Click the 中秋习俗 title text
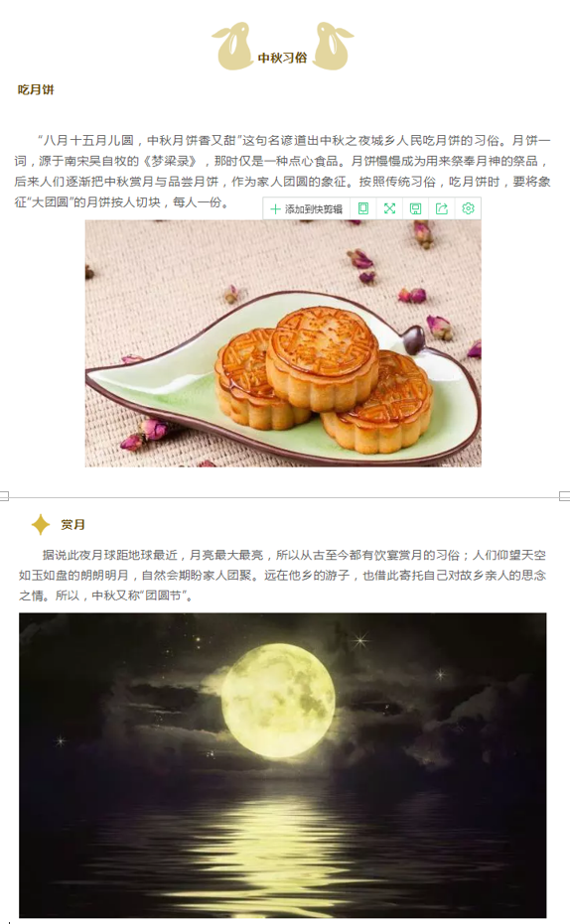 point(283,58)
